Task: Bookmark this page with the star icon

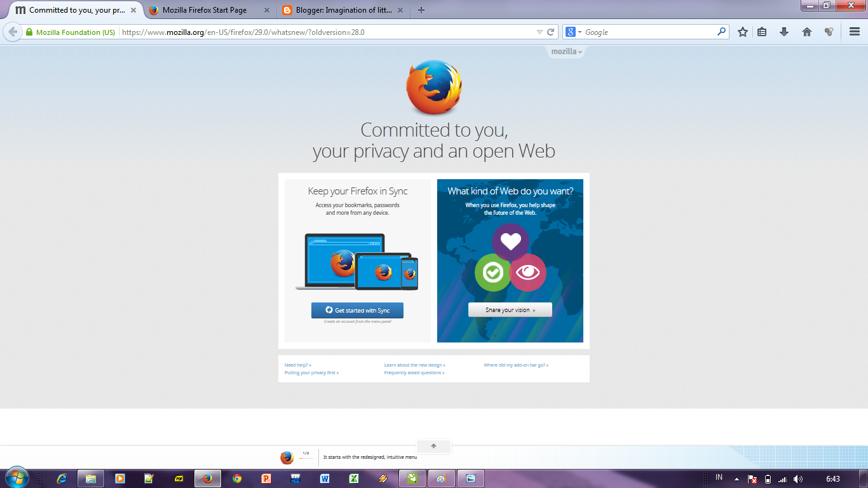Action: [743, 32]
